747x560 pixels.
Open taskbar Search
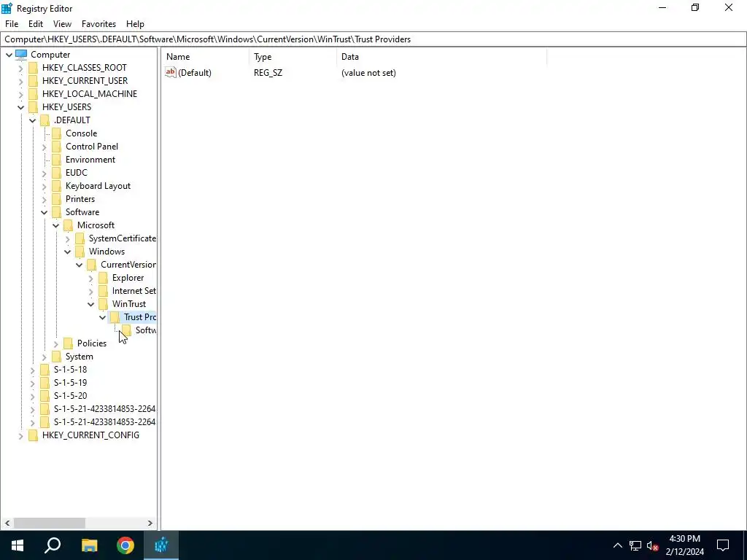[x=53, y=545]
